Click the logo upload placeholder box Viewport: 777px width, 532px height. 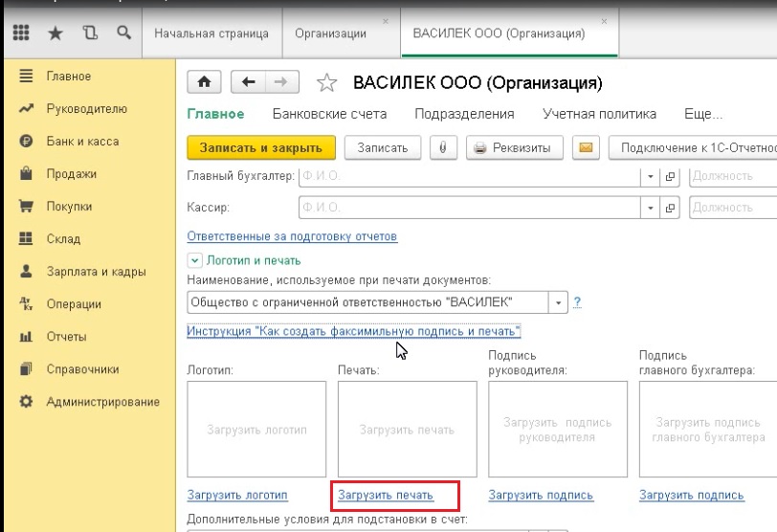(256, 429)
